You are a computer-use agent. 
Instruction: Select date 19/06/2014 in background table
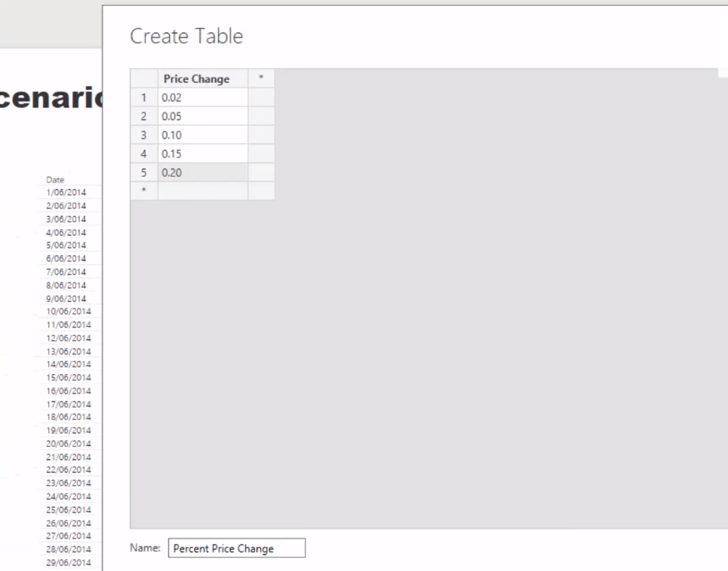tap(68, 431)
